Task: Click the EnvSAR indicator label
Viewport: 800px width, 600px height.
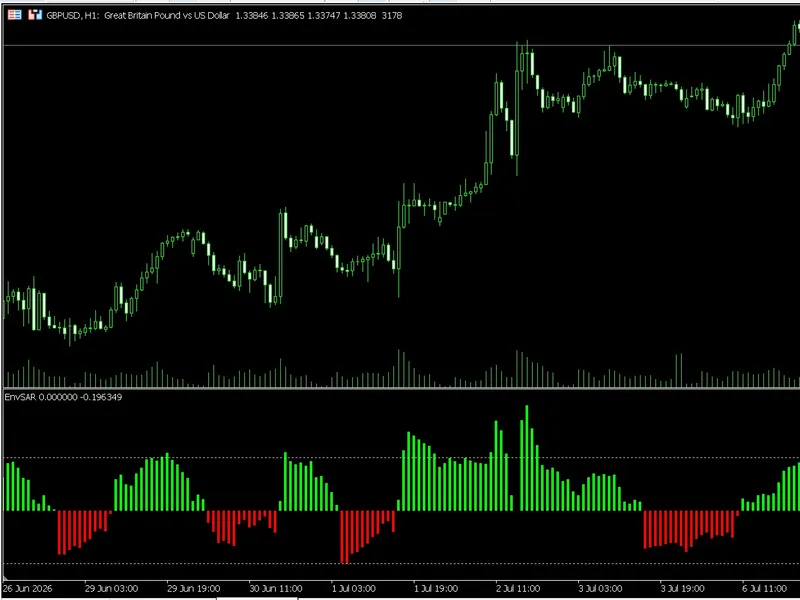Action: (63, 397)
